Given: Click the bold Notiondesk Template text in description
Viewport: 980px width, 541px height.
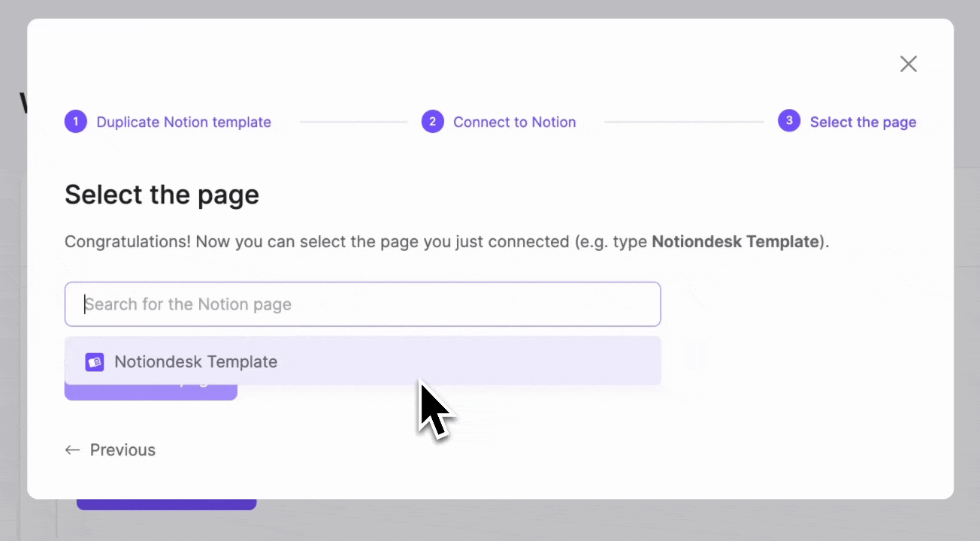Looking at the screenshot, I should click(734, 242).
